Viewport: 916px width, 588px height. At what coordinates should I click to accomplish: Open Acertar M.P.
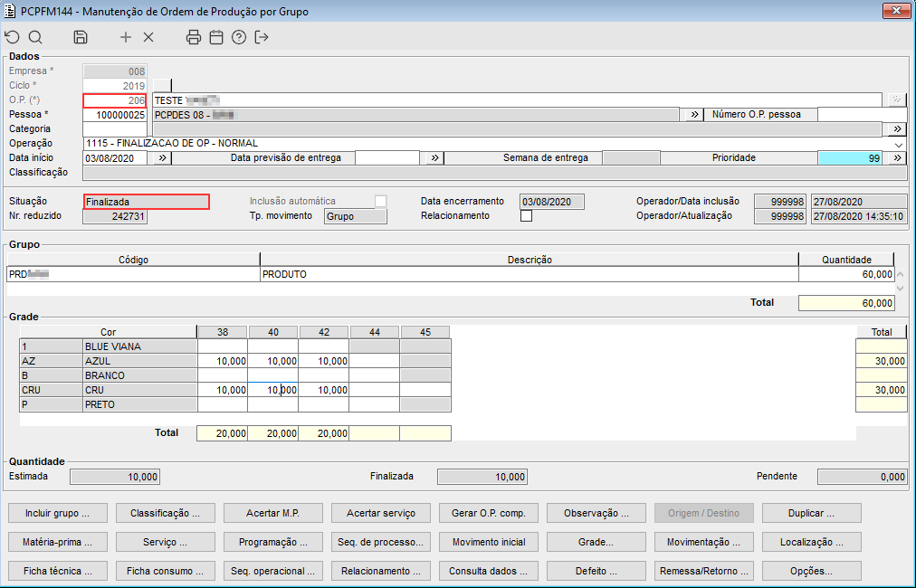[272, 513]
